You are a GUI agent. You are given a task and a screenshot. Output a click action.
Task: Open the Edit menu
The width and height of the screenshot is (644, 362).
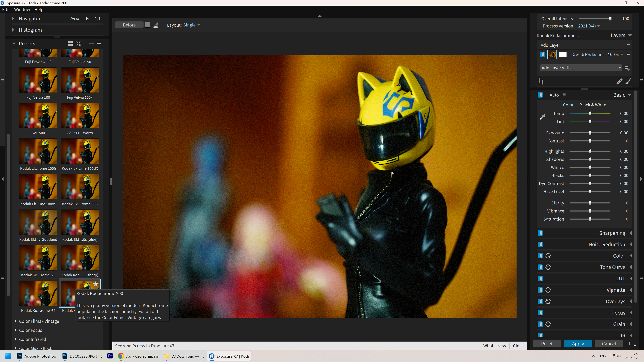coord(6,10)
